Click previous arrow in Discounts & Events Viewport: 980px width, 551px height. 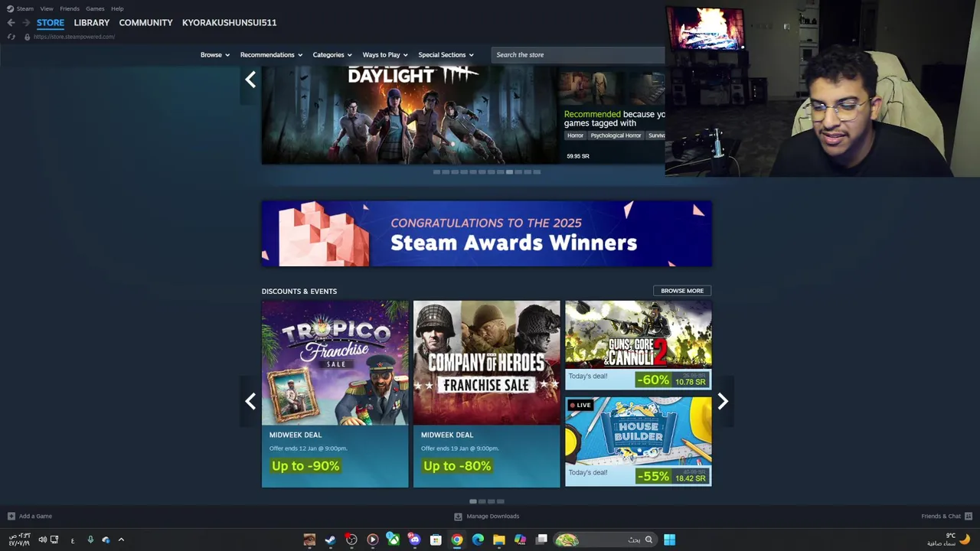pyautogui.click(x=250, y=401)
